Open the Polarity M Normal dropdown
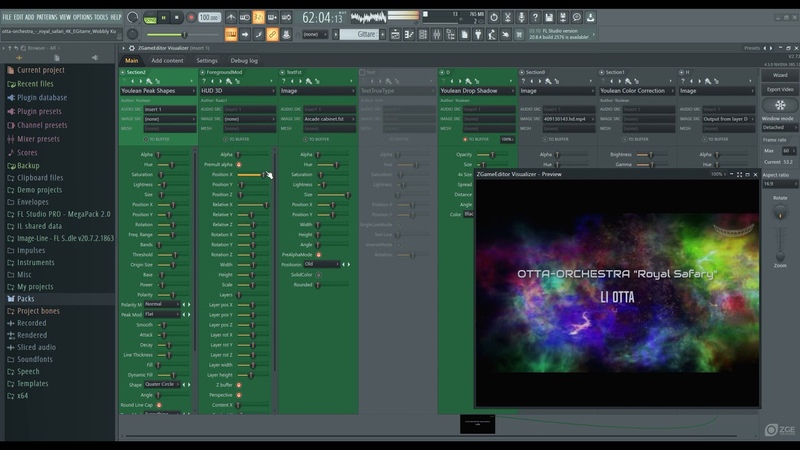 pyautogui.click(x=162, y=304)
